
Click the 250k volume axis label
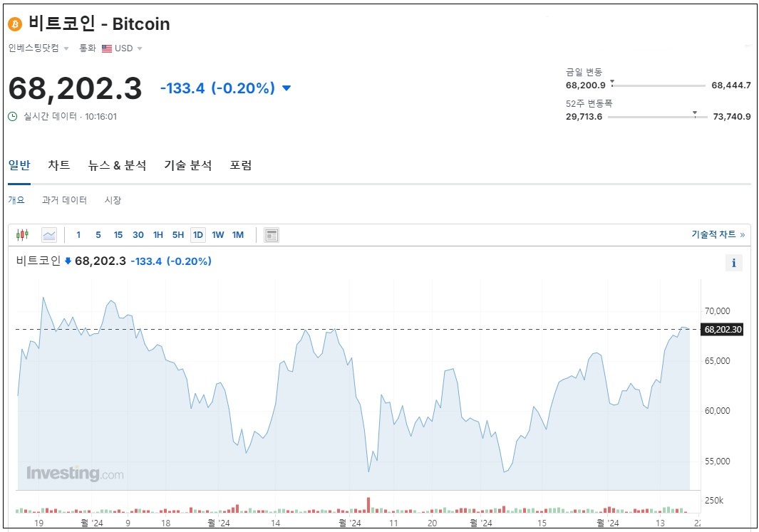click(x=714, y=501)
